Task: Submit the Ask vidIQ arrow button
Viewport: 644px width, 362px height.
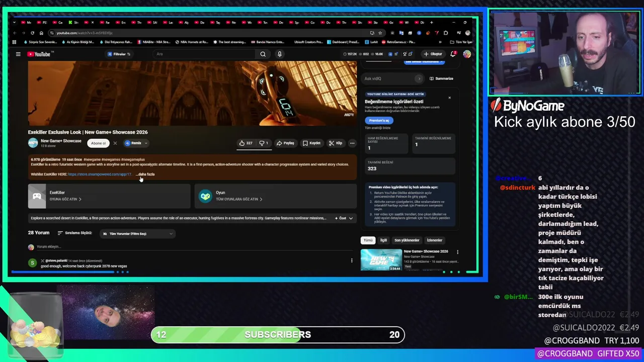Action: [419, 78]
